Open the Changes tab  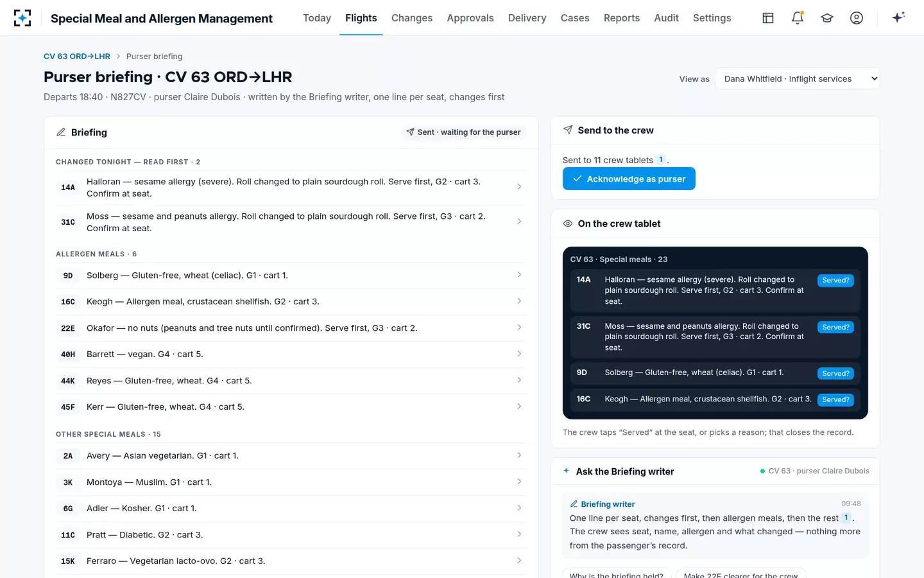point(412,18)
